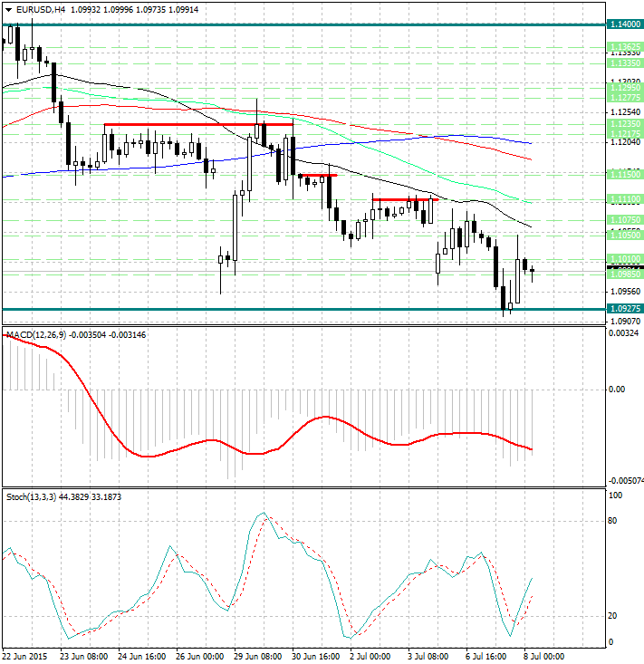
Task: Click the 1.12775 green level label
Action: coord(625,98)
